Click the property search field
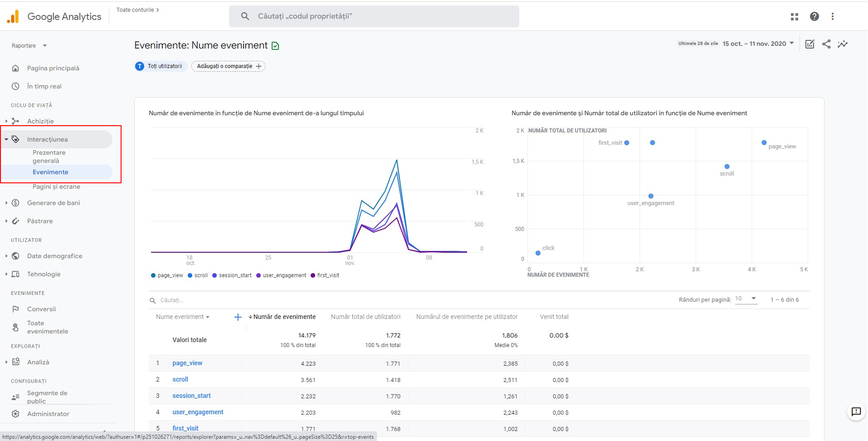868x441 pixels. [x=374, y=16]
